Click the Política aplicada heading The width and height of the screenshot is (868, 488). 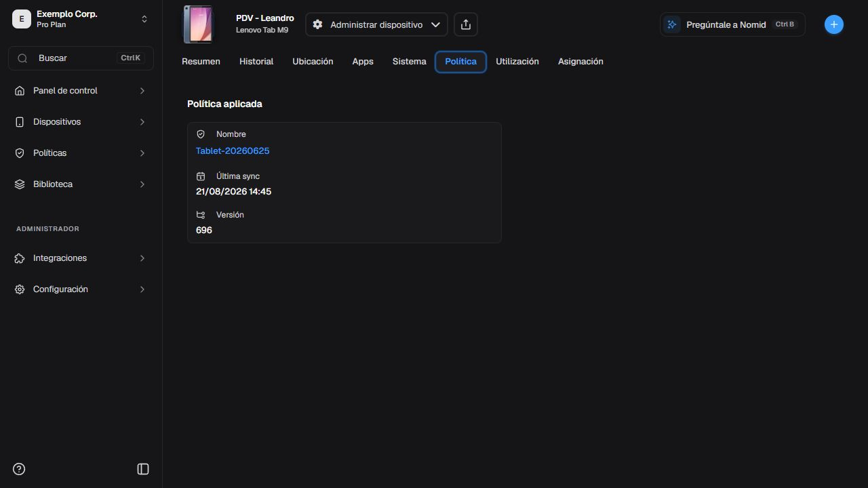coord(224,104)
